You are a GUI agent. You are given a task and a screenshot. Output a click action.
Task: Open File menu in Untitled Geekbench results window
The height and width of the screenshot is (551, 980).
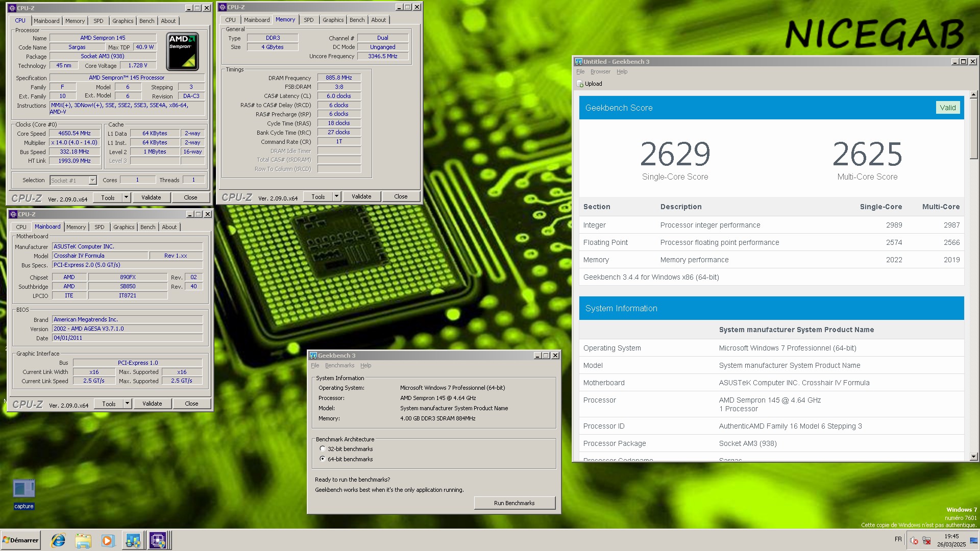(580, 71)
